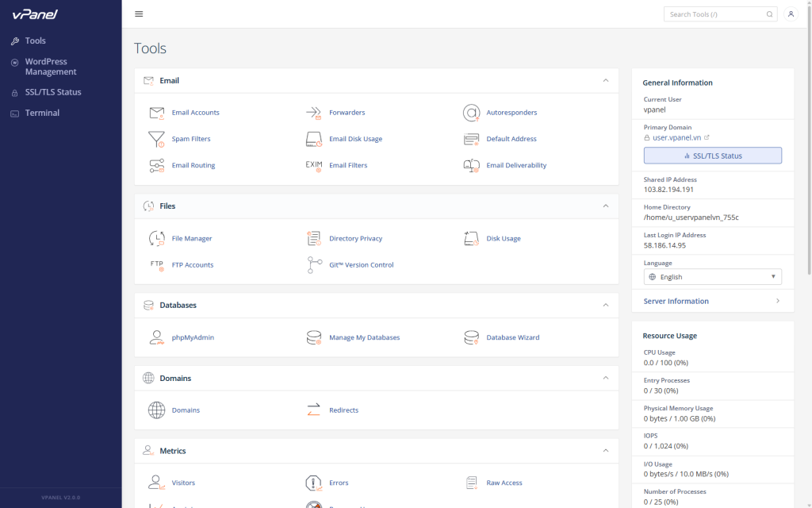Open the Email Accounts envelope icon
Image resolution: width=812 pixels, height=508 pixels.
click(x=156, y=113)
